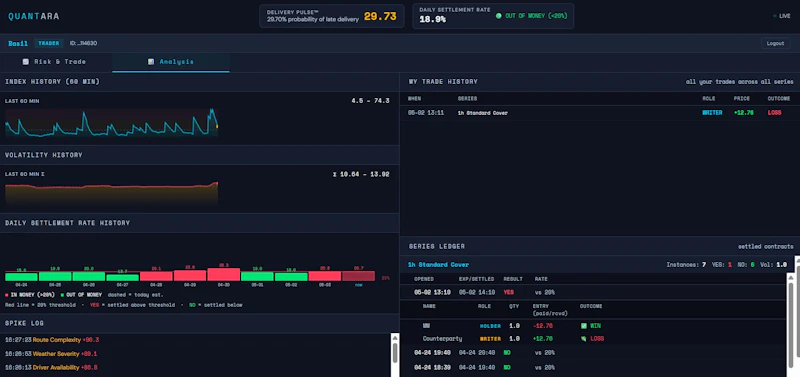
Task: Click the WHEN column header
Action: pyautogui.click(x=414, y=98)
